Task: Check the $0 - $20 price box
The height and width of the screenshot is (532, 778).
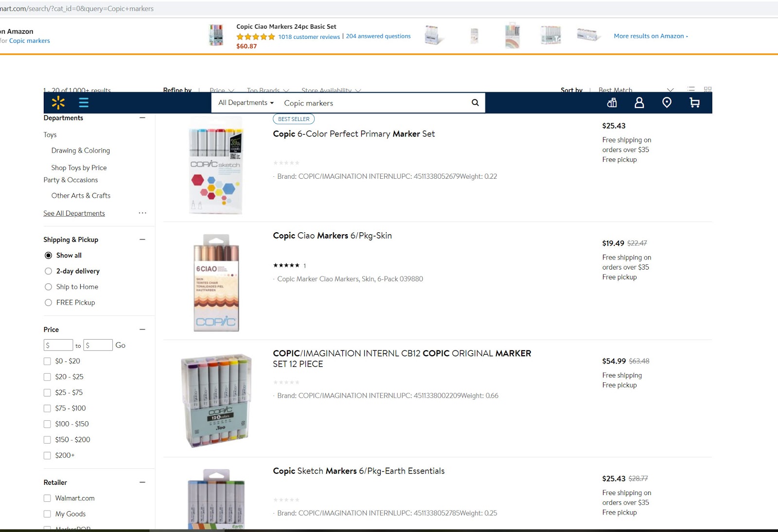Action: pyautogui.click(x=47, y=361)
